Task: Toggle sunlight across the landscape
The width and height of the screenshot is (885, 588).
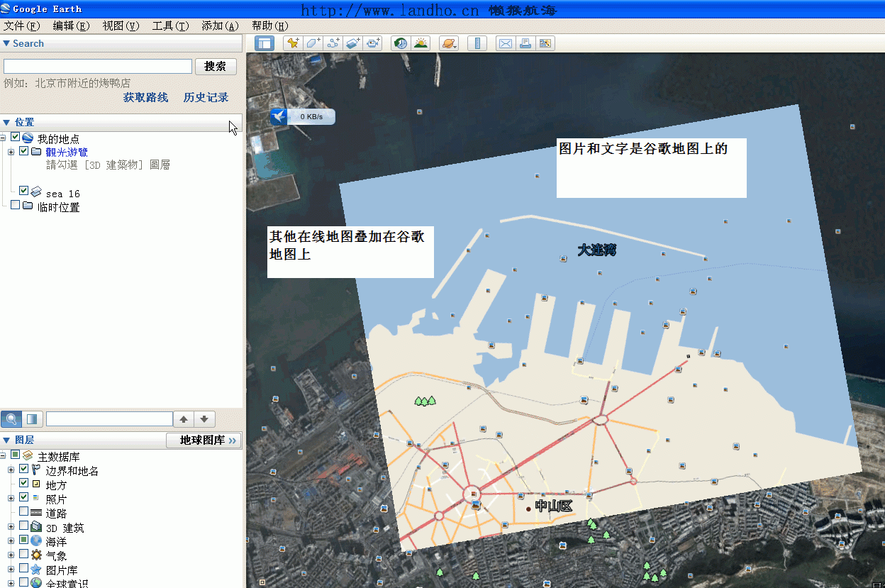Action: pos(421,43)
